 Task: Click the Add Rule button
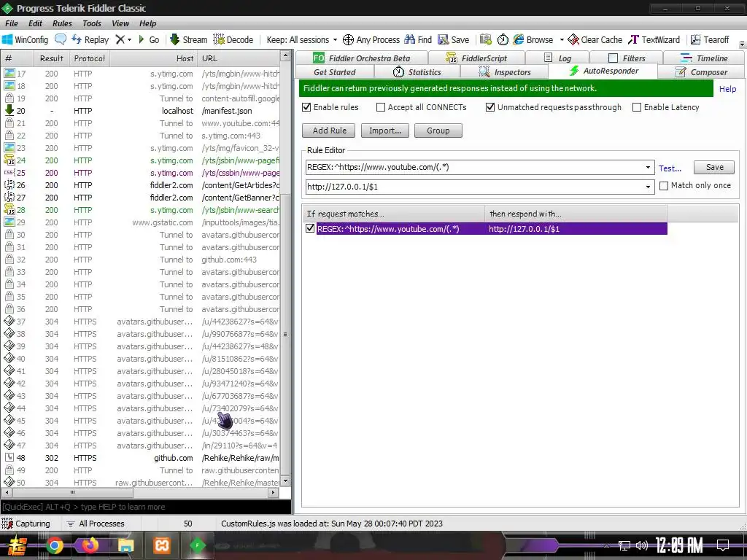coord(330,131)
